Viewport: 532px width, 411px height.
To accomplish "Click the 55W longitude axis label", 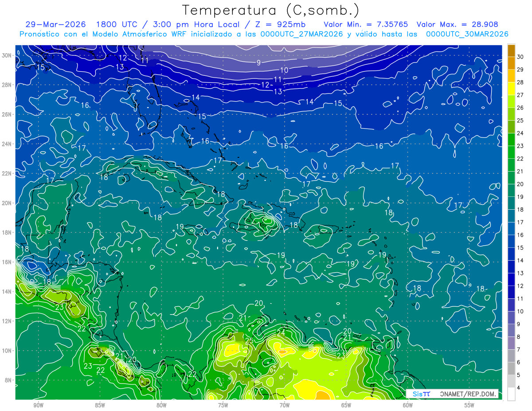I will [x=469, y=405].
